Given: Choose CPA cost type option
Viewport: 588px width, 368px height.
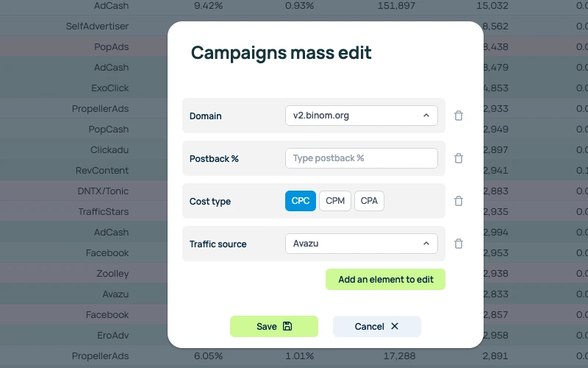Looking at the screenshot, I should pos(369,201).
